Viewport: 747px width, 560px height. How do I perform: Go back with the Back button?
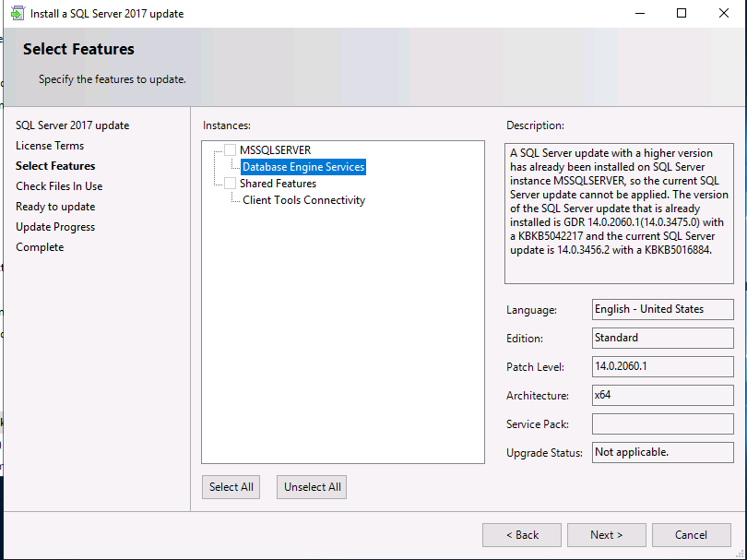521,535
